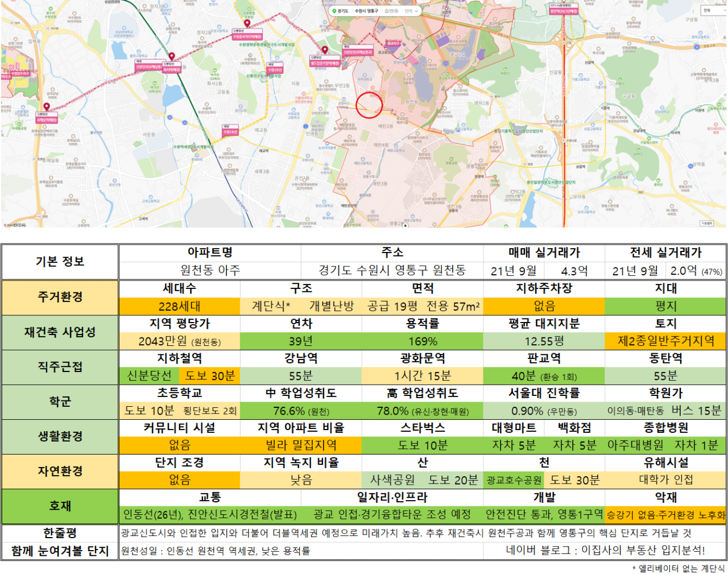Click the 개별난방 heating cell
The height and width of the screenshot is (574, 728).
331,306
